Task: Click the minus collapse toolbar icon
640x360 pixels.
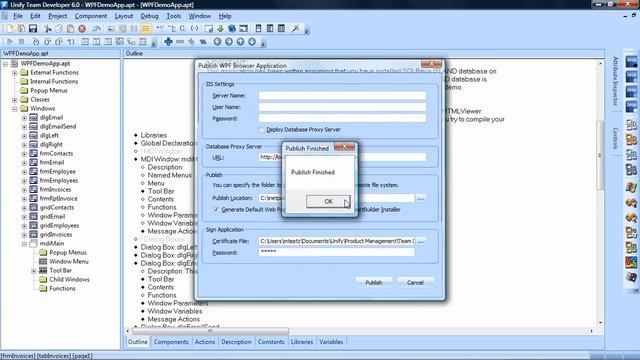Action: pyautogui.click(x=180, y=42)
